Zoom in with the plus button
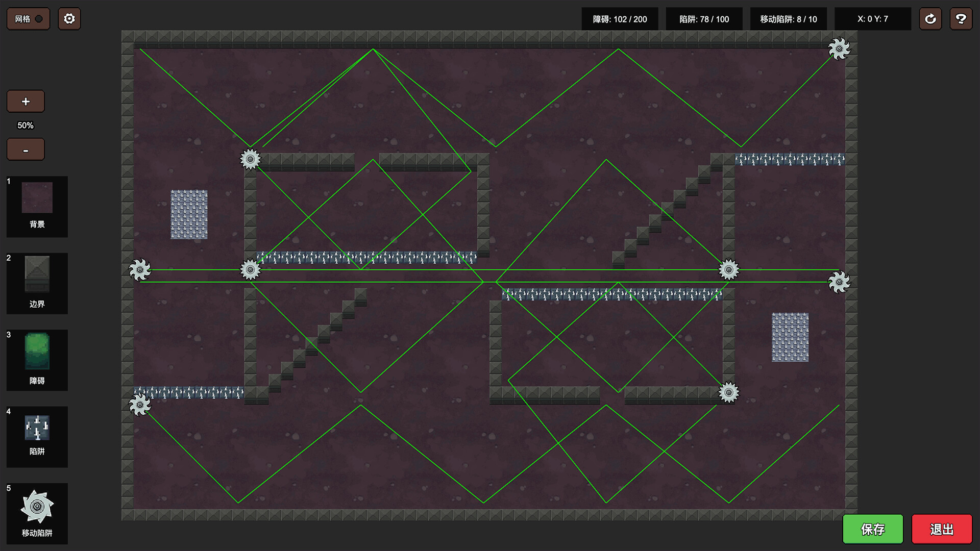 point(26,102)
